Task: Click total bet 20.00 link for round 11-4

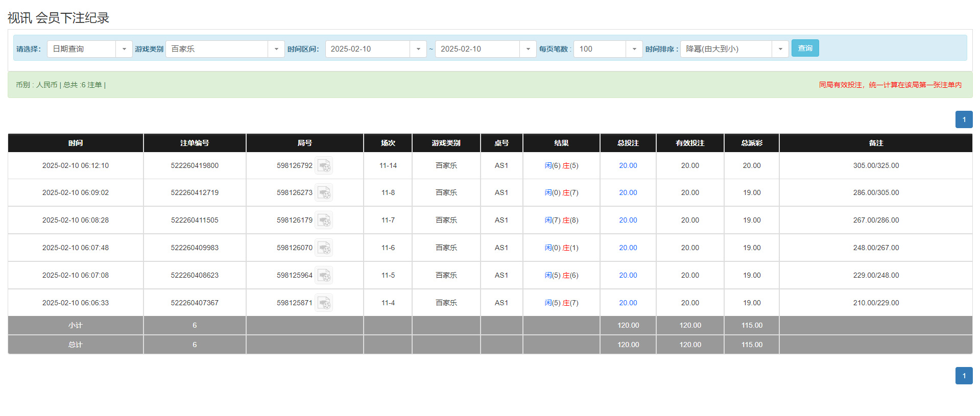Action: tap(628, 303)
